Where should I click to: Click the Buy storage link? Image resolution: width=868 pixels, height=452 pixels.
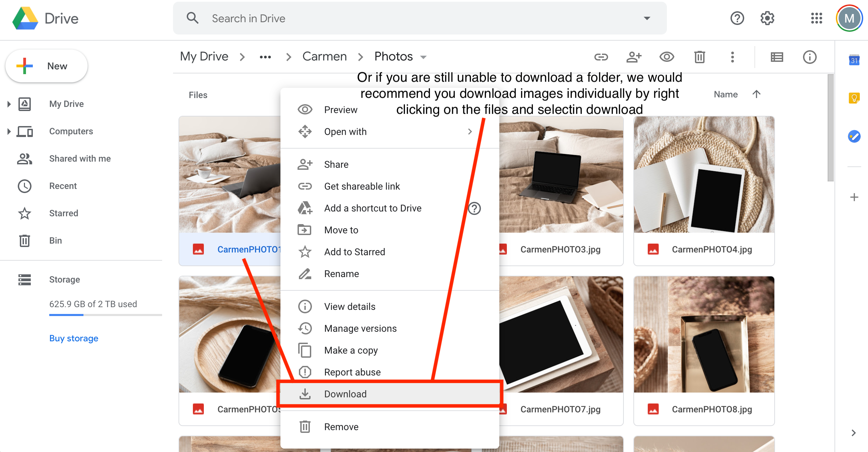[74, 338]
